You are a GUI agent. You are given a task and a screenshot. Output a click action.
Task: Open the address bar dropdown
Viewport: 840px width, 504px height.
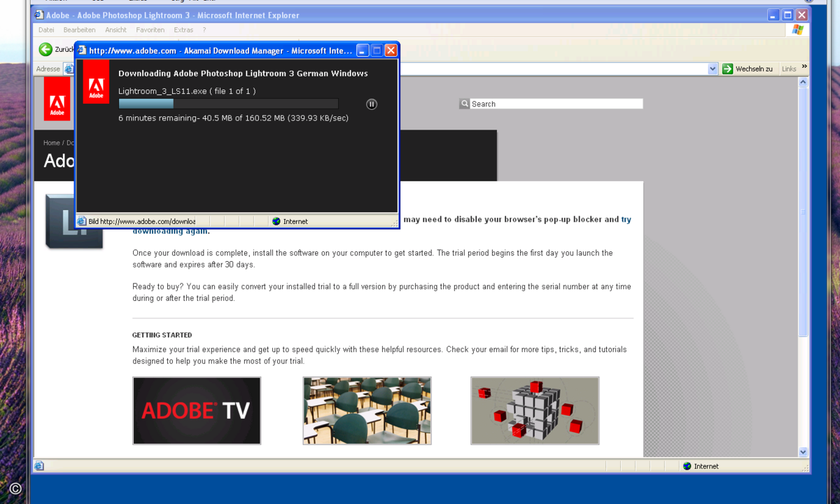pyautogui.click(x=713, y=69)
